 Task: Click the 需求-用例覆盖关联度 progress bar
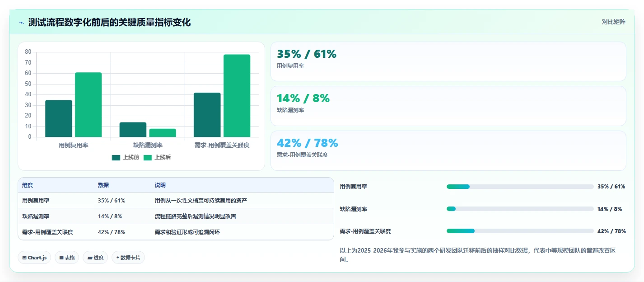pos(520,231)
